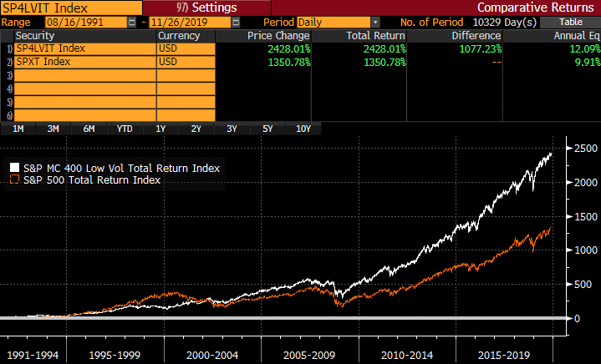Click the 1350.78% Total Return value

(x=385, y=62)
